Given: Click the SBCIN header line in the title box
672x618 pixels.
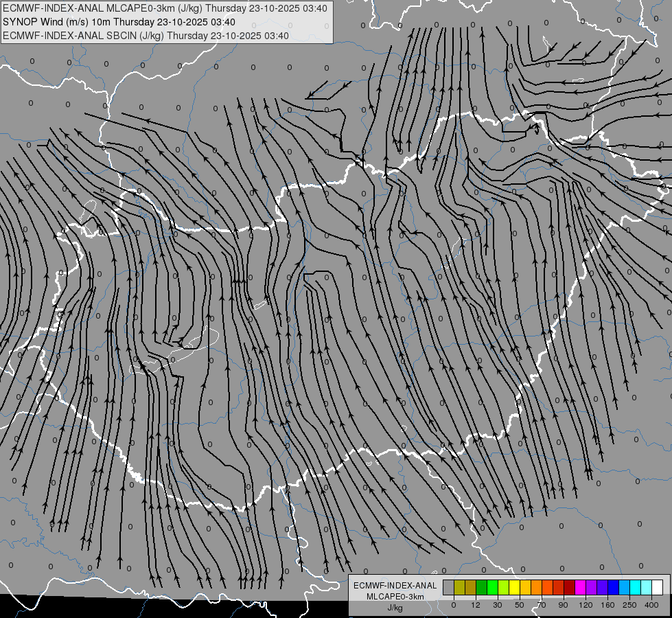Looking at the screenshot, I should click(146, 36).
